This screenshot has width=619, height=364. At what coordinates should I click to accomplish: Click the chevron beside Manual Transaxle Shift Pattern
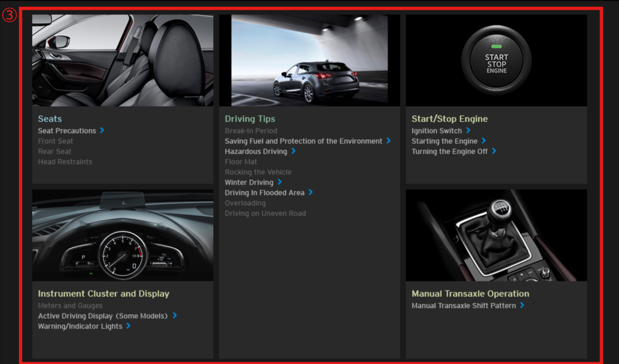click(x=522, y=306)
